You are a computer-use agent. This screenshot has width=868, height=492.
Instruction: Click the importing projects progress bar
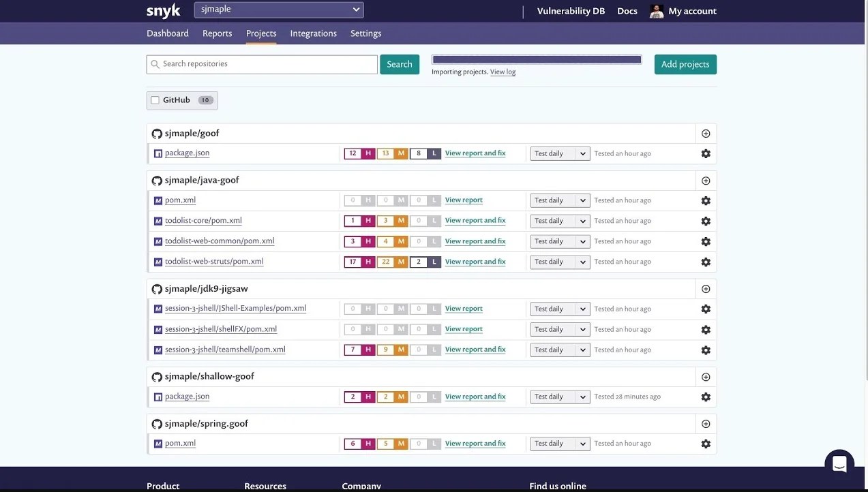tap(536, 59)
